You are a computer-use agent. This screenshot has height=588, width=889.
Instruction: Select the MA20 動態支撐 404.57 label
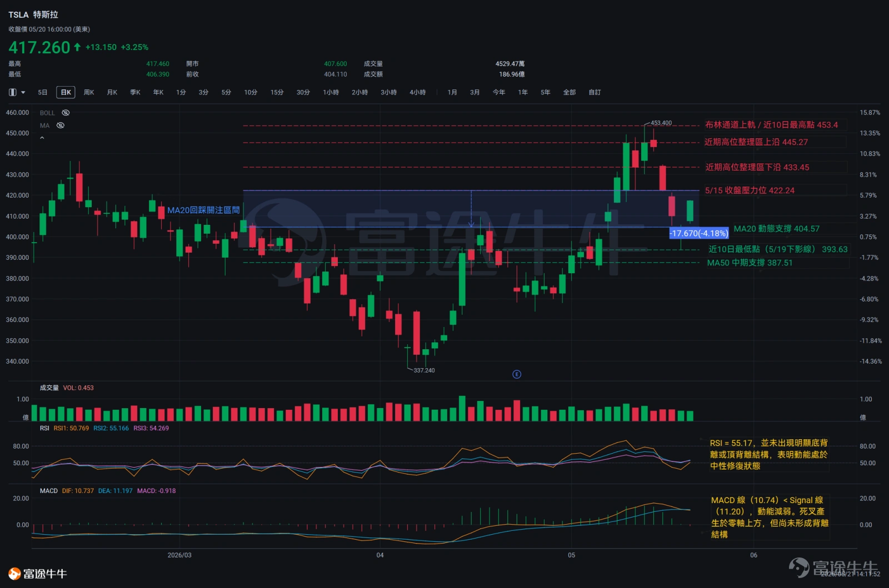click(x=777, y=229)
